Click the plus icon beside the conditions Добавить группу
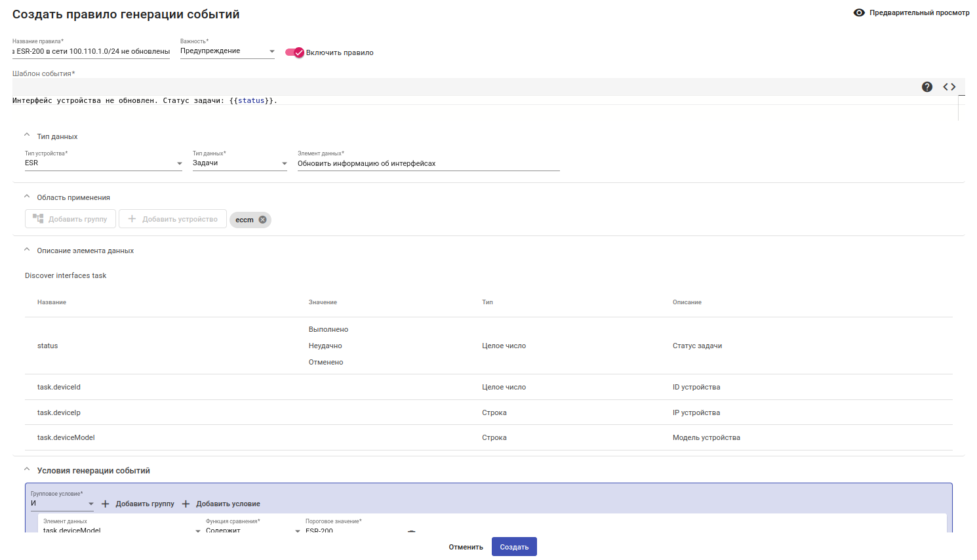Screen dimensions: 977x560 [105, 504]
